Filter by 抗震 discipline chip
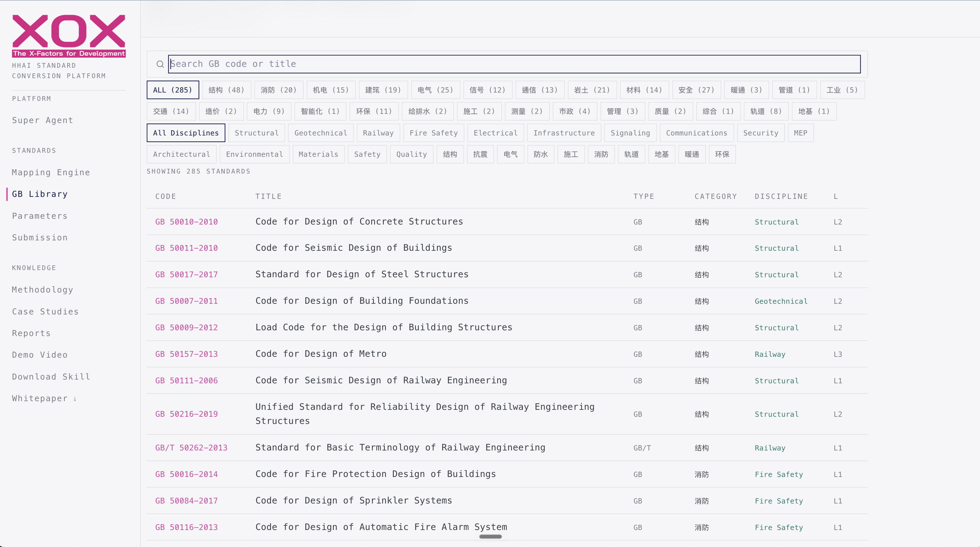The height and width of the screenshot is (547, 980). point(480,154)
